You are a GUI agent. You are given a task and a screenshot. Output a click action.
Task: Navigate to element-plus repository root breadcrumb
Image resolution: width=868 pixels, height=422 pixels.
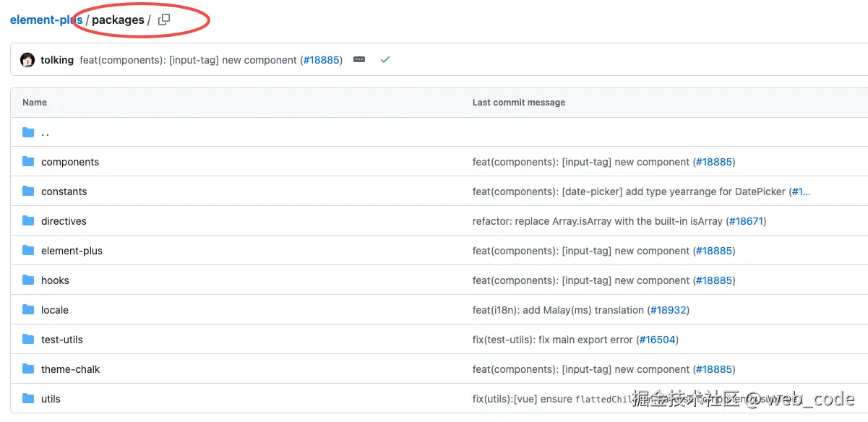(46, 20)
